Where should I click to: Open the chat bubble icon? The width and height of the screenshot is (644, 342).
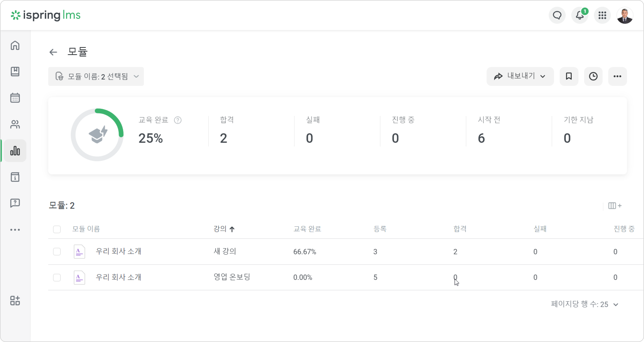[x=557, y=15]
